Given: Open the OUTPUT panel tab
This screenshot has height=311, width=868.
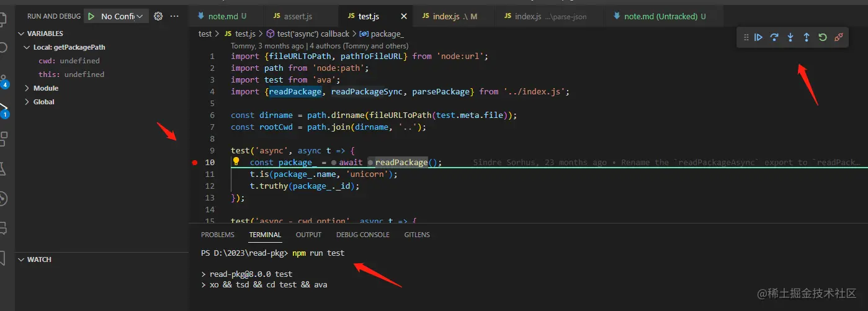Looking at the screenshot, I should point(308,235).
